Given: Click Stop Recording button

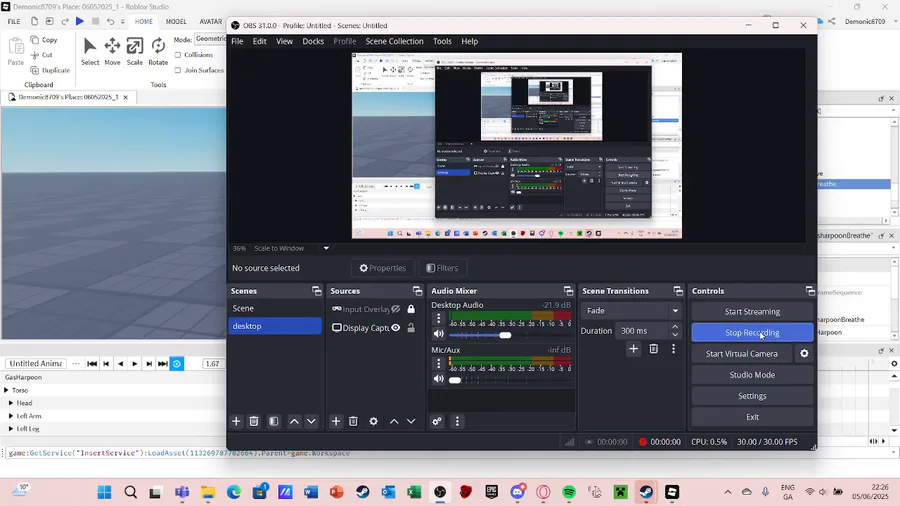Looking at the screenshot, I should [x=752, y=332].
